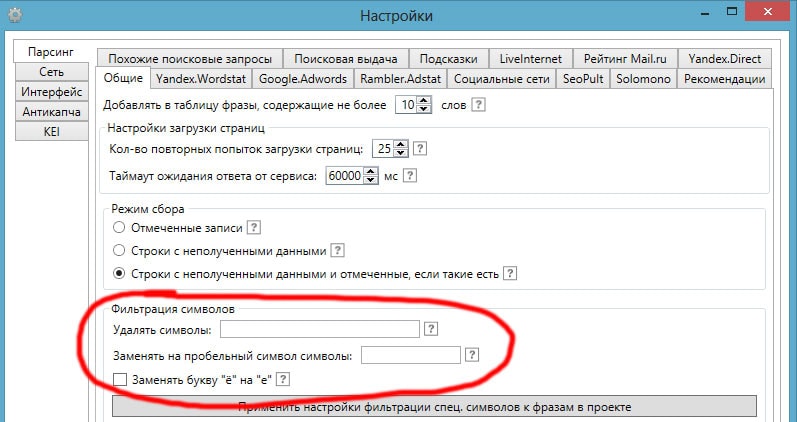Open the Подсказки tab
Screen dimensions: 797x422
click(449, 58)
